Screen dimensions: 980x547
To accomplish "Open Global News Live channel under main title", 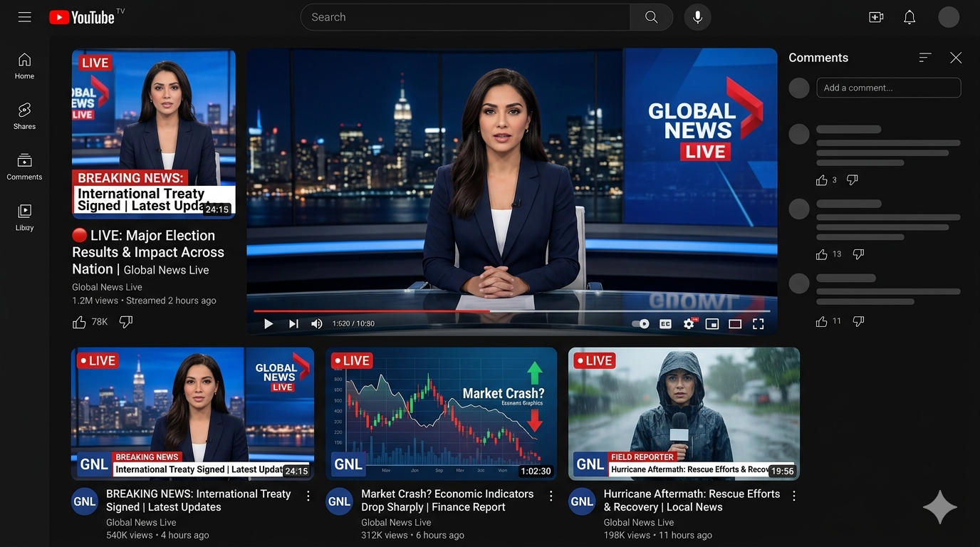I will [107, 287].
